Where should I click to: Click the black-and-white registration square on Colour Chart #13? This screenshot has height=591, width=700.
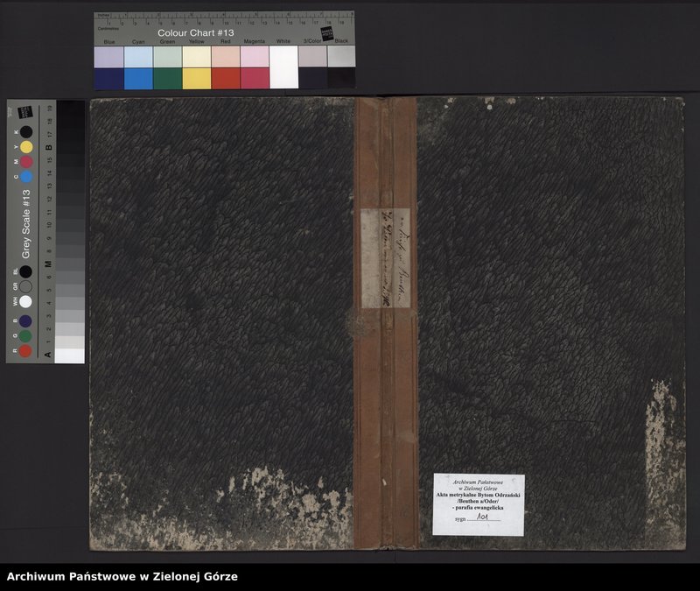tap(328, 33)
